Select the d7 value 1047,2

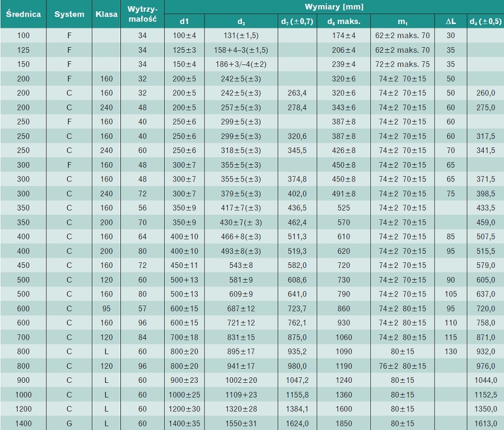[297, 381]
